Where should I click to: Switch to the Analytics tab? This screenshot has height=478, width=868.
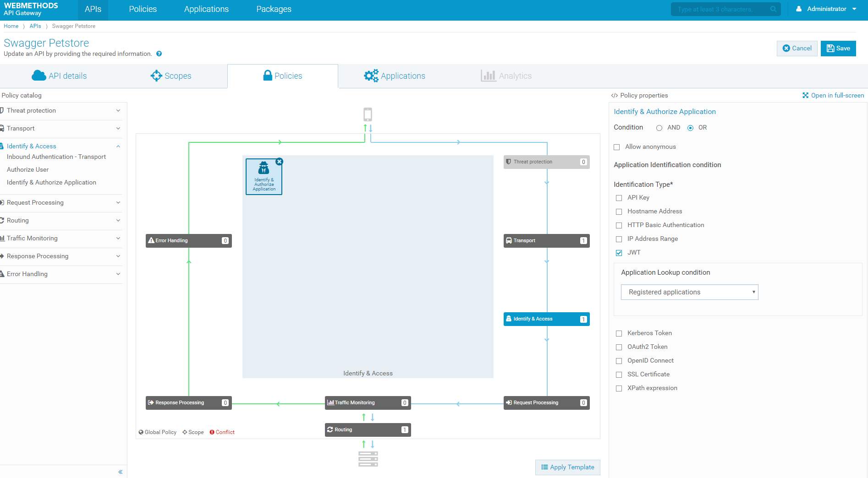click(506, 76)
